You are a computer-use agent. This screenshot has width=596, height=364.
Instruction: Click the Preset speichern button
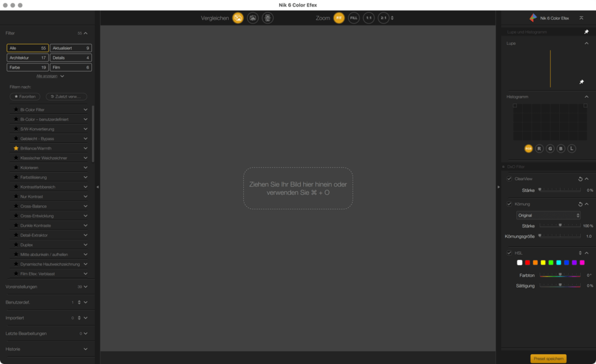(548, 359)
